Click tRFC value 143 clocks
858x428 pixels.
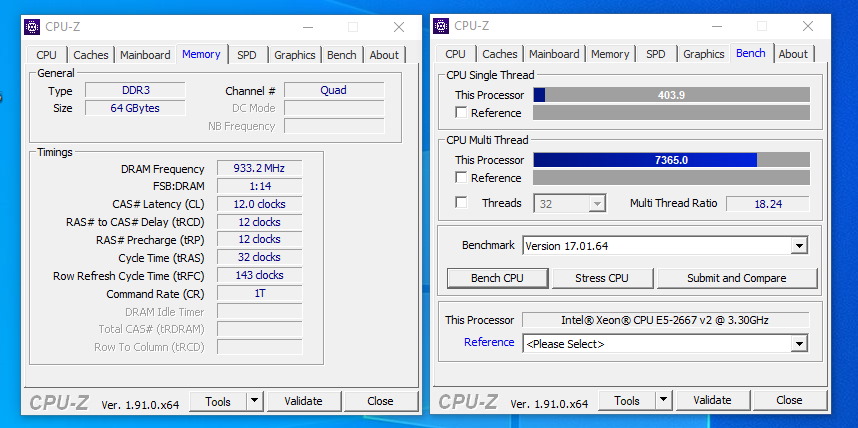point(260,275)
